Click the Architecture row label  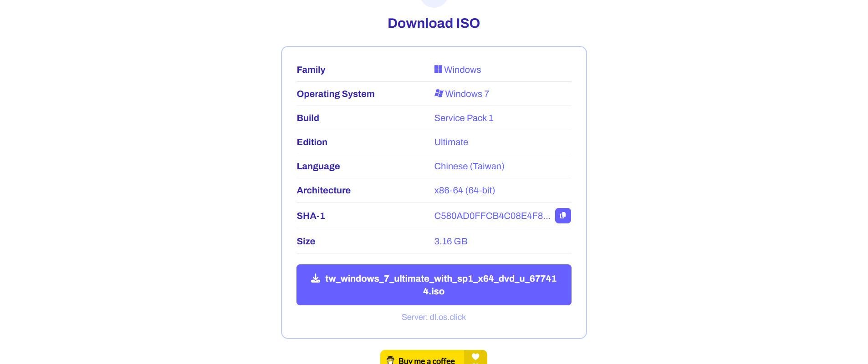[x=324, y=190]
